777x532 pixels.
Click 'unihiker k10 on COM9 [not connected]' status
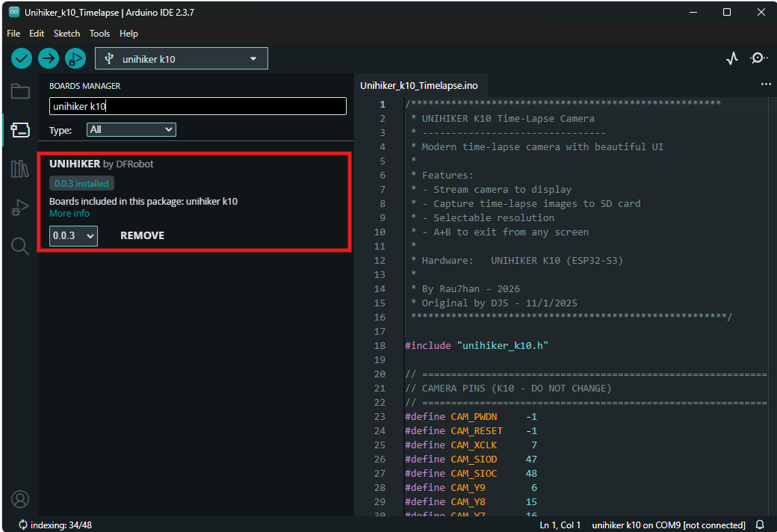point(669,525)
